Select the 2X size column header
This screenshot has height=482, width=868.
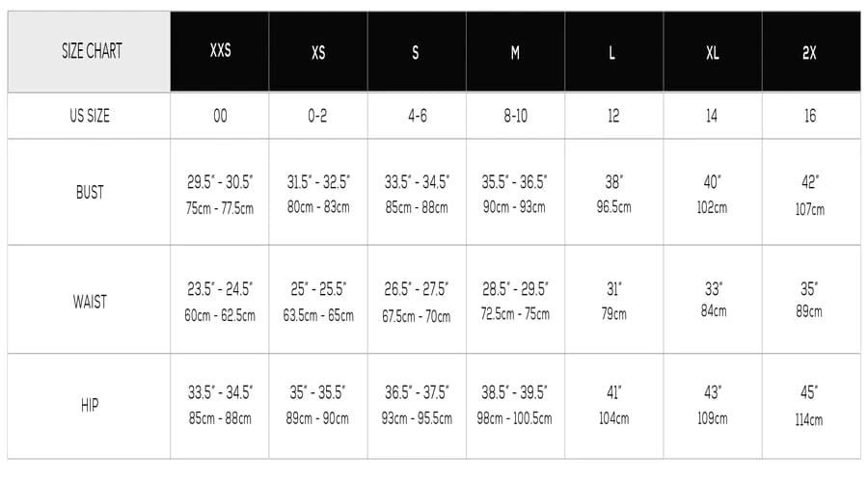click(811, 51)
